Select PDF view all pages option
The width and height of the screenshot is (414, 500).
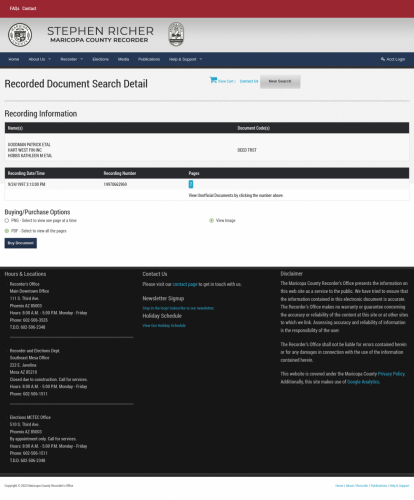pos(7,231)
